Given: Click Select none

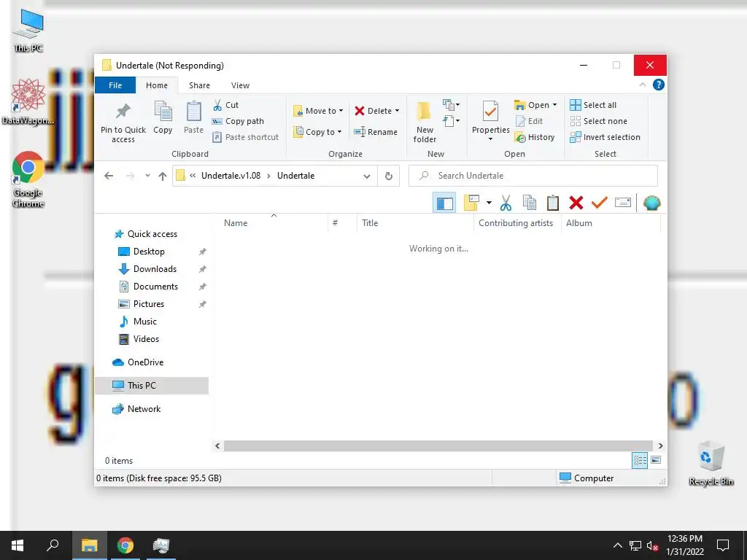Looking at the screenshot, I should coord(598,121).
